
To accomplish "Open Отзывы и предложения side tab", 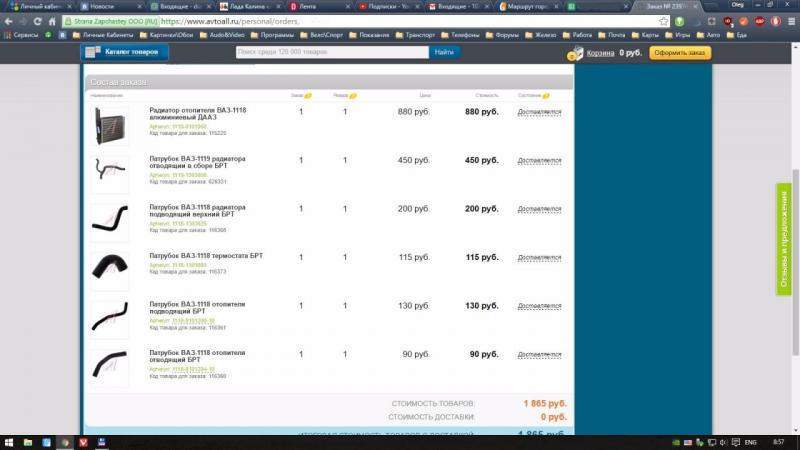I will 784,239.
